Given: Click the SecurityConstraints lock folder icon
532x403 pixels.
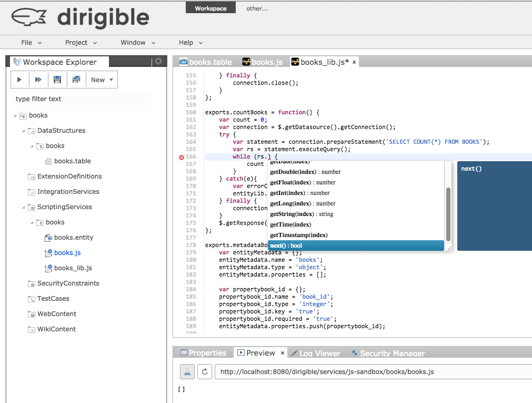Looking at the screenshot, I should click(32, 284).
